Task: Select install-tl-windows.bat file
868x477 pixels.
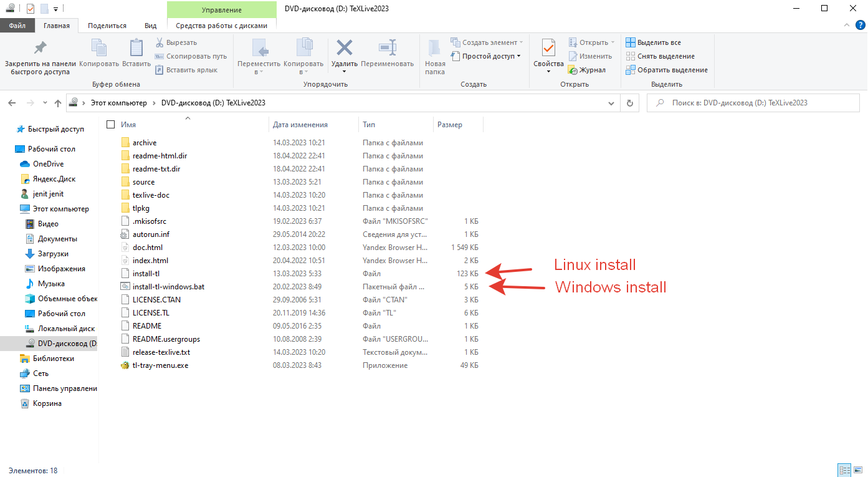Action: tap(168, 287)
